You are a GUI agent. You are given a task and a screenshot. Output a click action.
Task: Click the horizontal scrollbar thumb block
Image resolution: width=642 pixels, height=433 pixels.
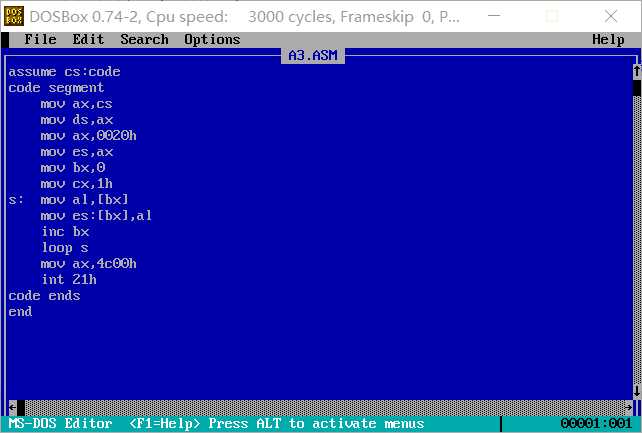[20, 407]
